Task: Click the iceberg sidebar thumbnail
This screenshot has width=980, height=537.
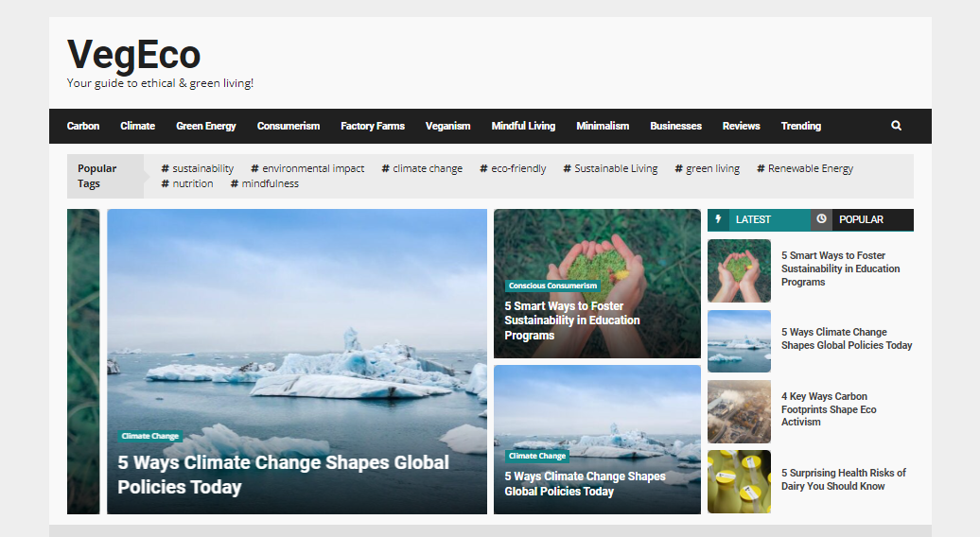Action: point(739,341)
